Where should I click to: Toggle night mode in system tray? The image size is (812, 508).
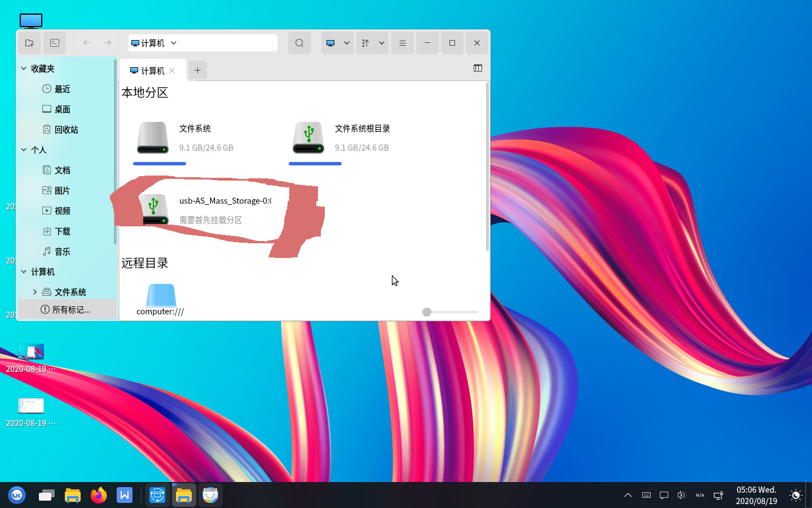coord(796,496)
